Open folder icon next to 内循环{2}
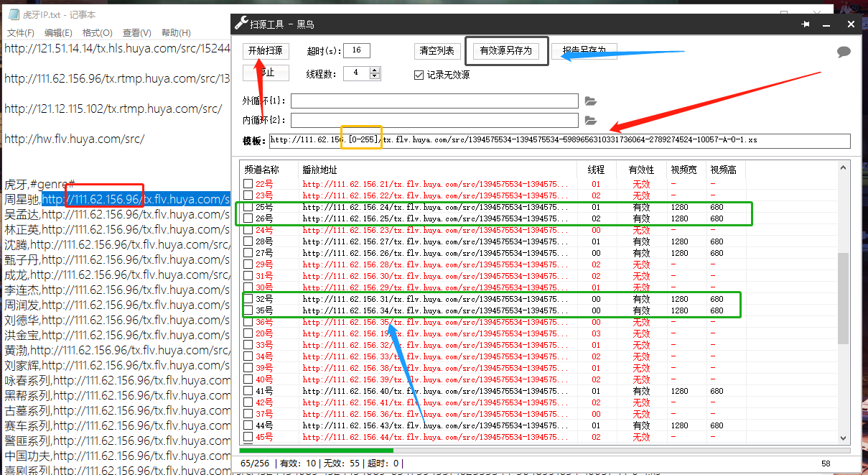 pyautogui.click(x=591, y=121)
